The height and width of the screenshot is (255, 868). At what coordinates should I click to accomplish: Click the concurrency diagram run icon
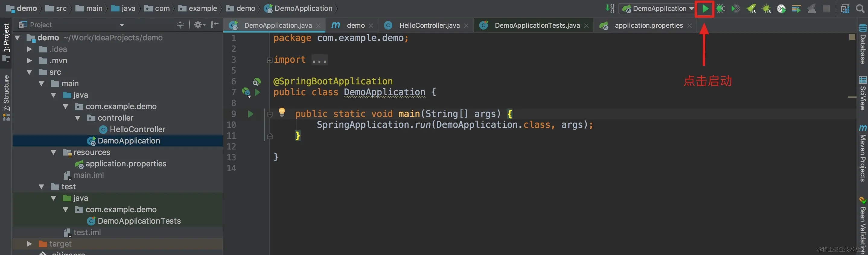[796, 8]
